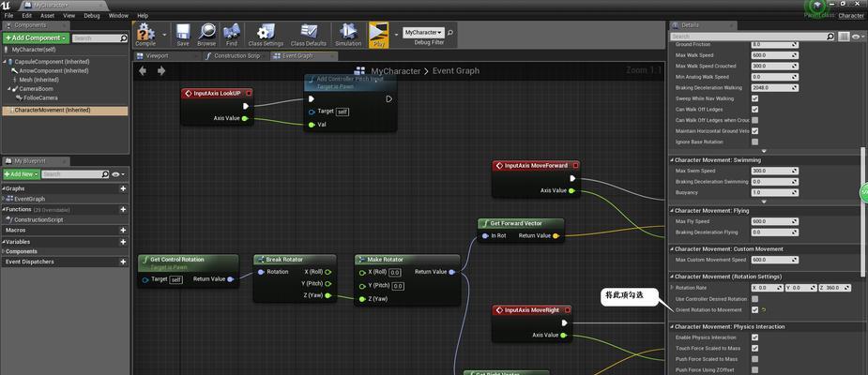Click the Compile toolbar icon

point(145,35)
